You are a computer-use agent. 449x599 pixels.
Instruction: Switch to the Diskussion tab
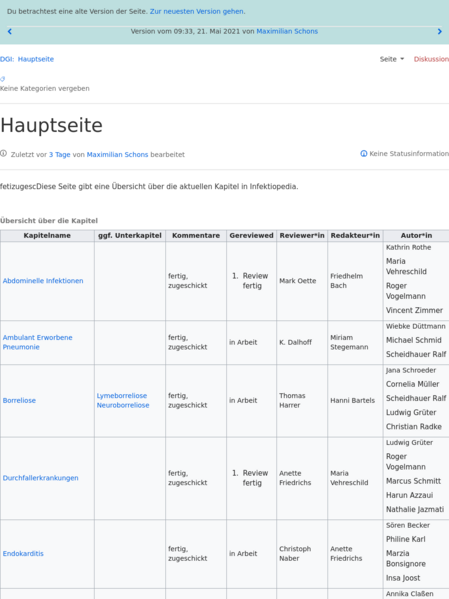coord(431,59)
